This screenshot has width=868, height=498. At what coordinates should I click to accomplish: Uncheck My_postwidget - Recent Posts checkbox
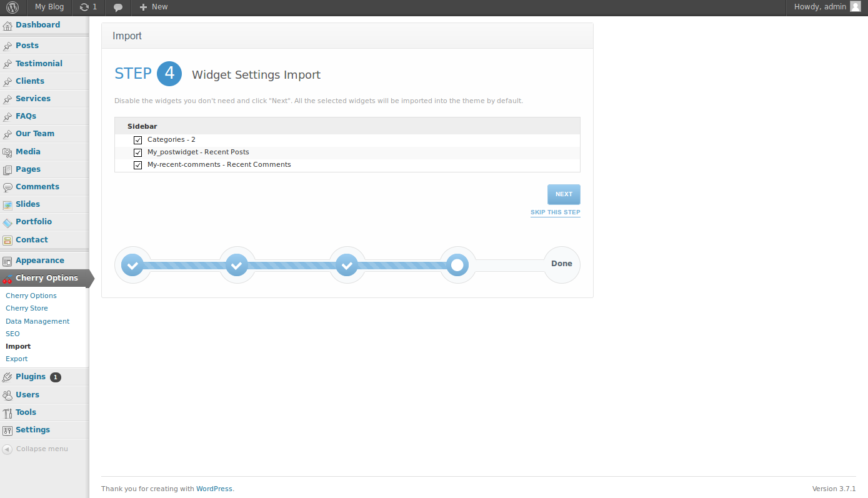coord(138,152)
